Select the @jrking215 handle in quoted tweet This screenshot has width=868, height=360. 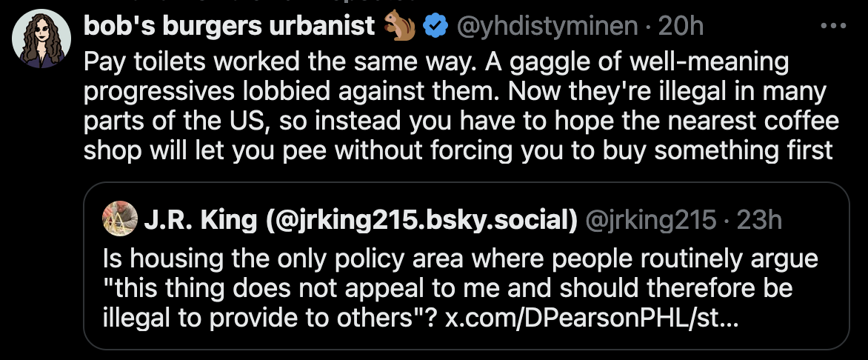(x=651, y=220)
